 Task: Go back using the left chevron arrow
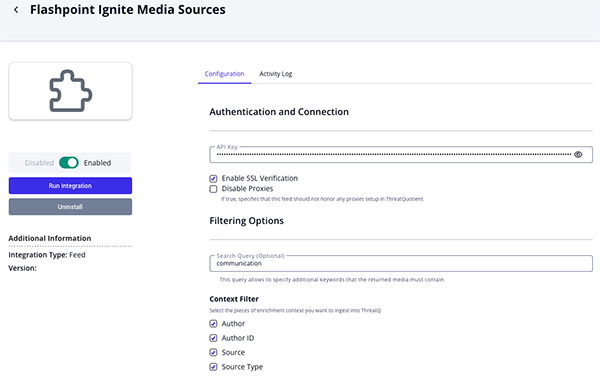[16, 10]
